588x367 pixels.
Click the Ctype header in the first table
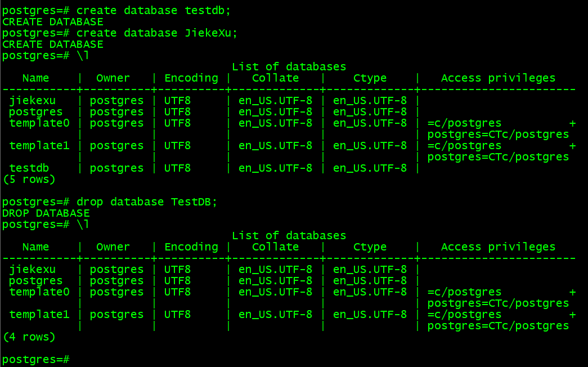pos(370,78)
